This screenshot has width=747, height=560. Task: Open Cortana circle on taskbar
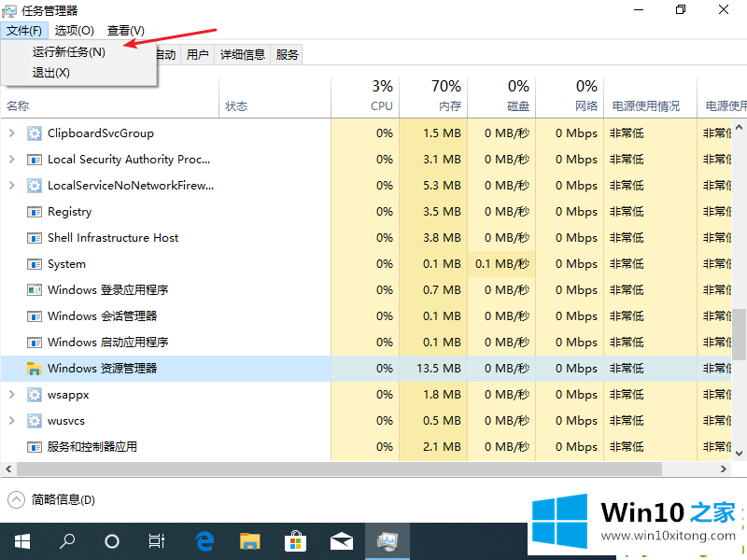[112, 541]
